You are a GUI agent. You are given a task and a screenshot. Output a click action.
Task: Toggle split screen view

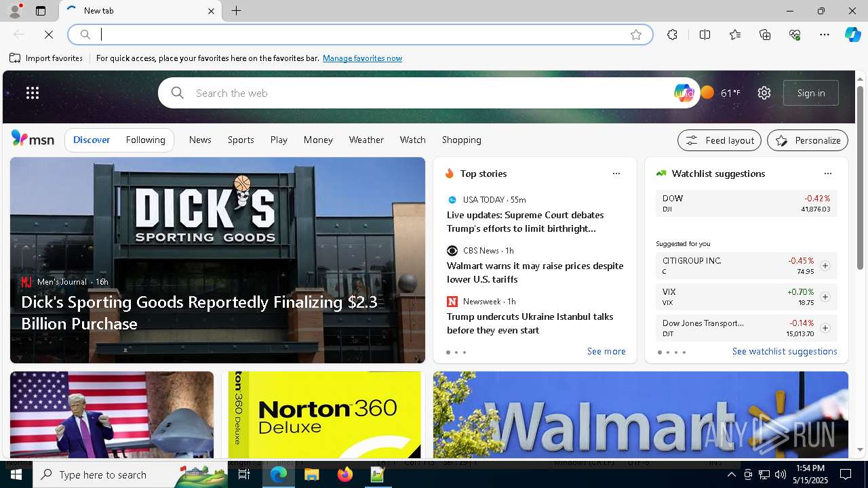pos(705,35)
